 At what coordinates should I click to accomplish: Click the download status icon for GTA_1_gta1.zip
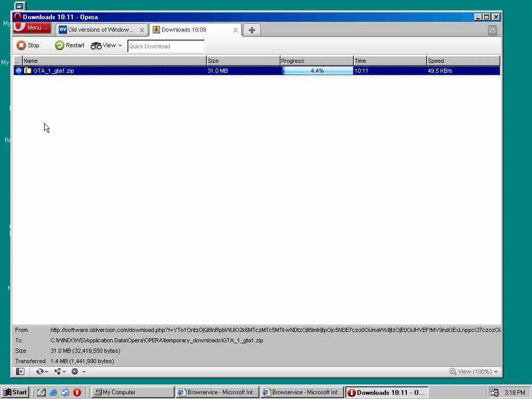click(x=18, y=71)
